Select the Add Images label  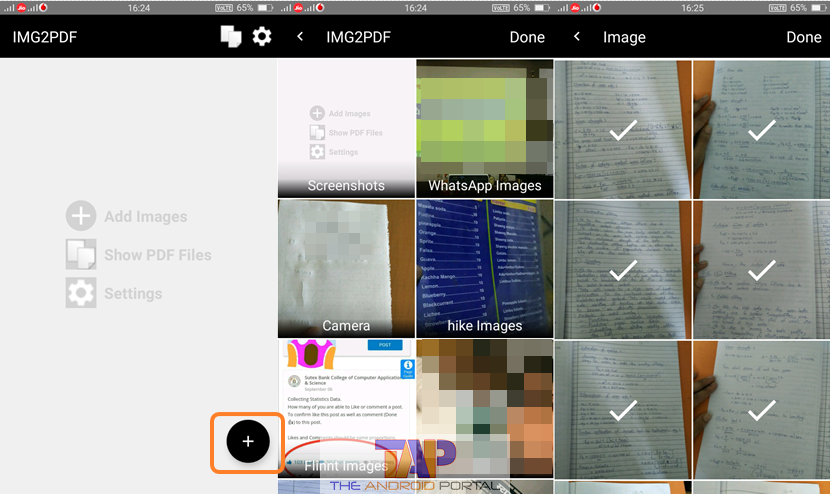146,217
